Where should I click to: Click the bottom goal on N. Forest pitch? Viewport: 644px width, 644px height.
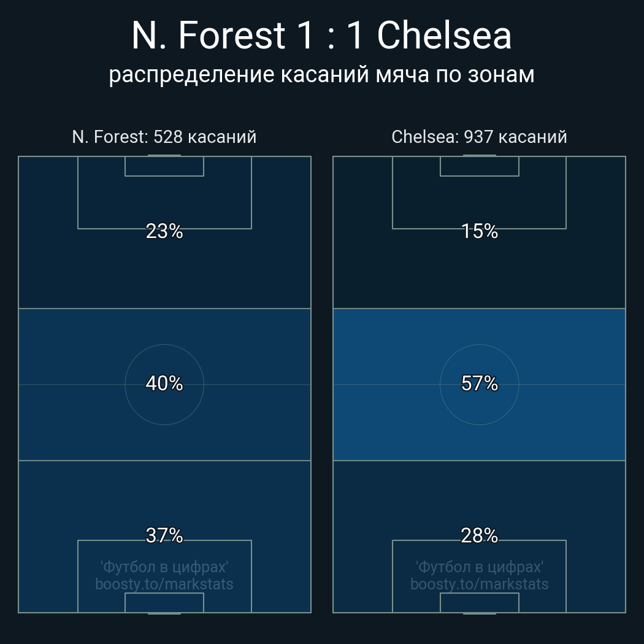click(164, 613)
